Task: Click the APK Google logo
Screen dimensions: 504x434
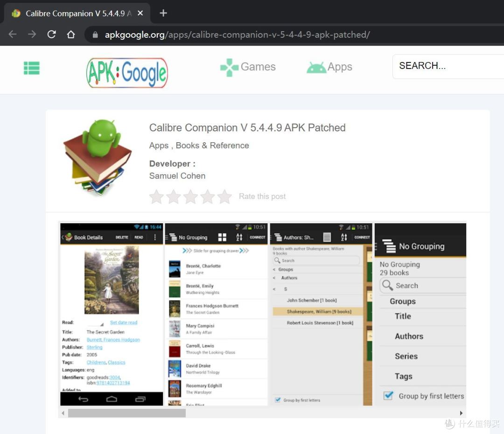Action: pyautogui.click(x=127, y=73)
